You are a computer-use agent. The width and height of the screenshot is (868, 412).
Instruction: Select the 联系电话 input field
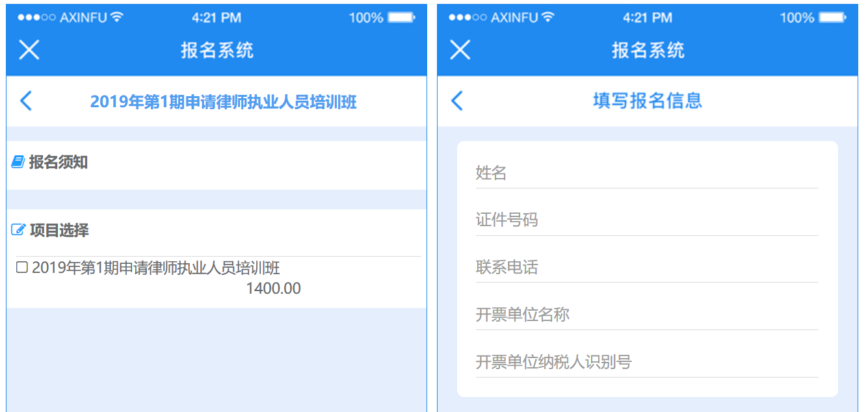646,268
